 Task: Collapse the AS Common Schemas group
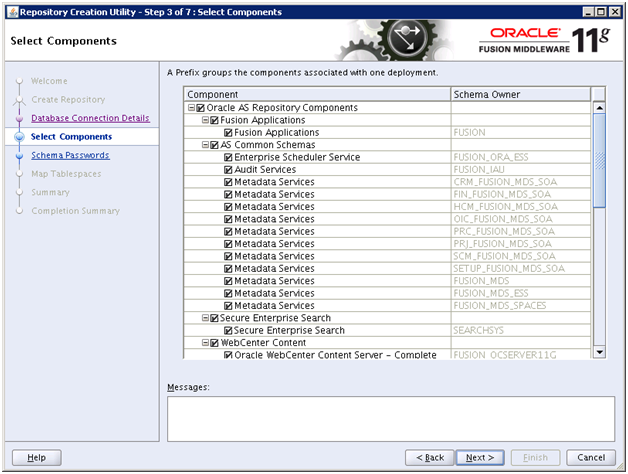(205, 145)
